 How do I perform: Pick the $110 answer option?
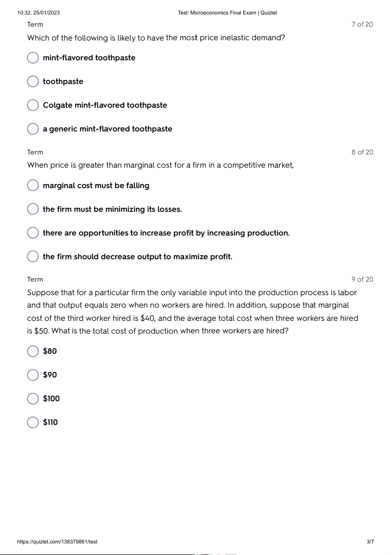33,422
